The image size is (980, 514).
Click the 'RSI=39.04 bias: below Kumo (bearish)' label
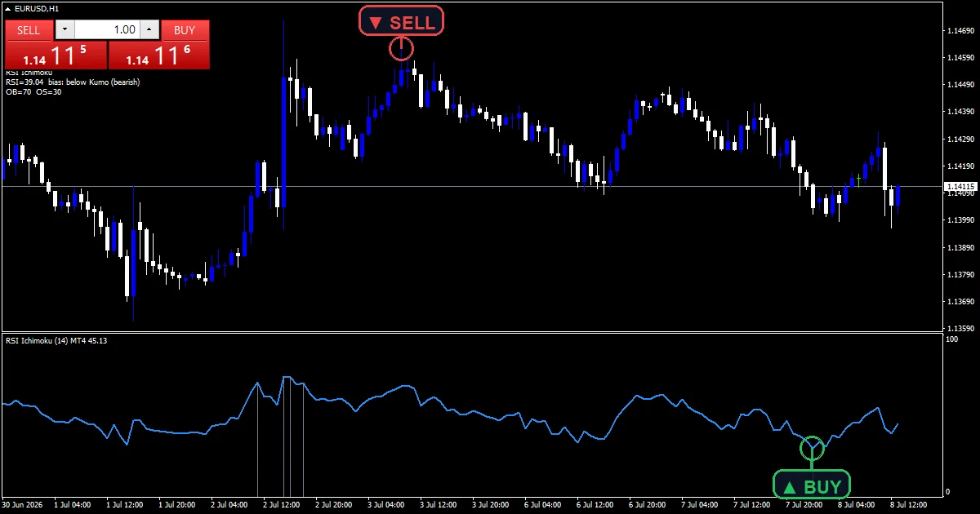pyautogui.click(x=73, y=82)
